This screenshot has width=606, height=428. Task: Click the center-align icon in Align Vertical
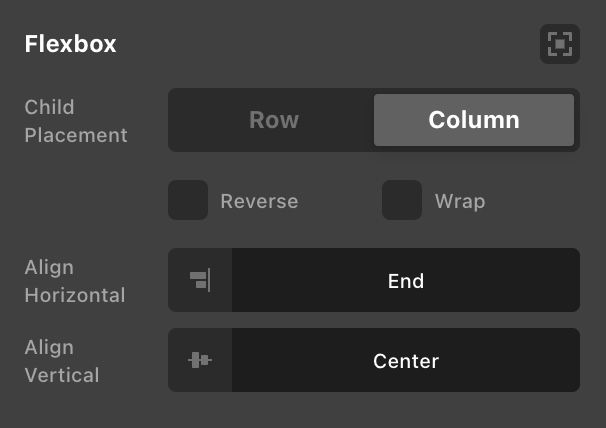(x=200, y=360)
